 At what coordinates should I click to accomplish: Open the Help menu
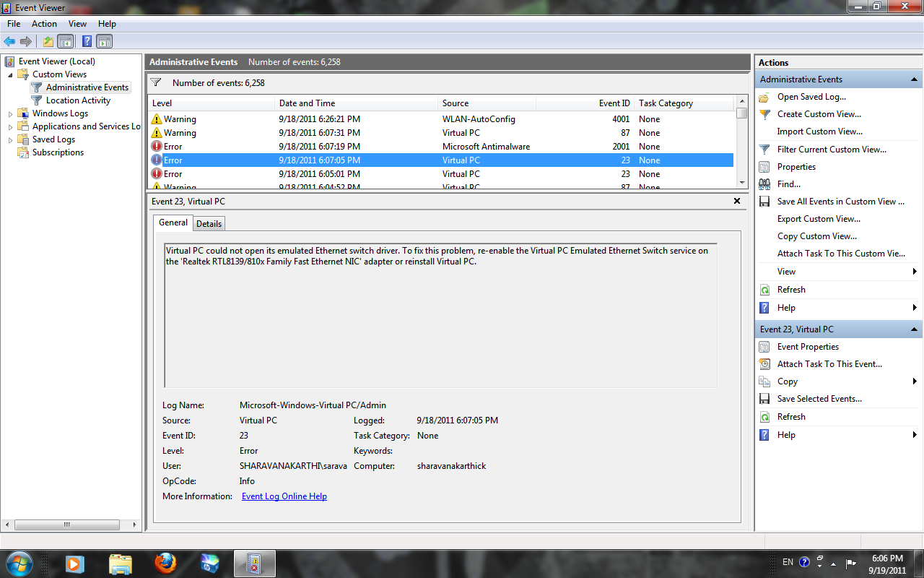[x=107, y=24]
